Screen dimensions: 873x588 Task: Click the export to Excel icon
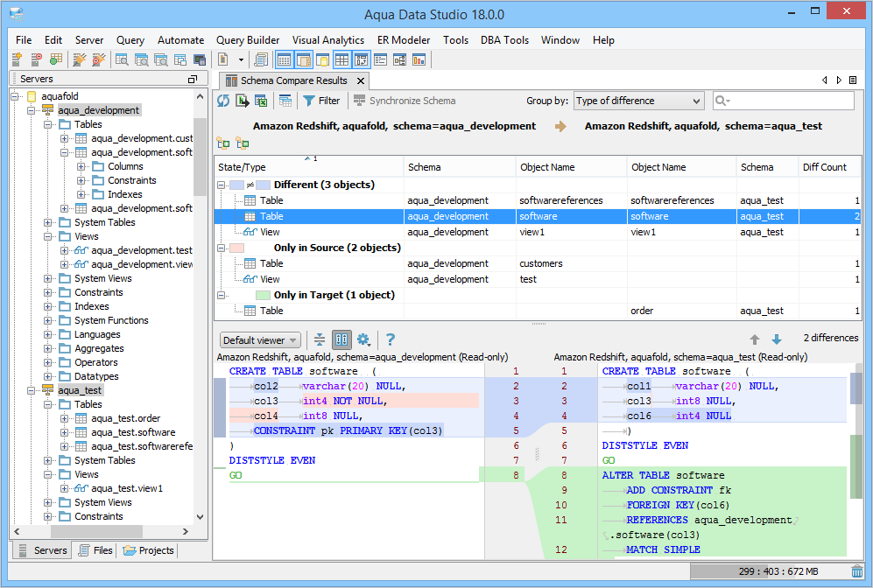261,101
